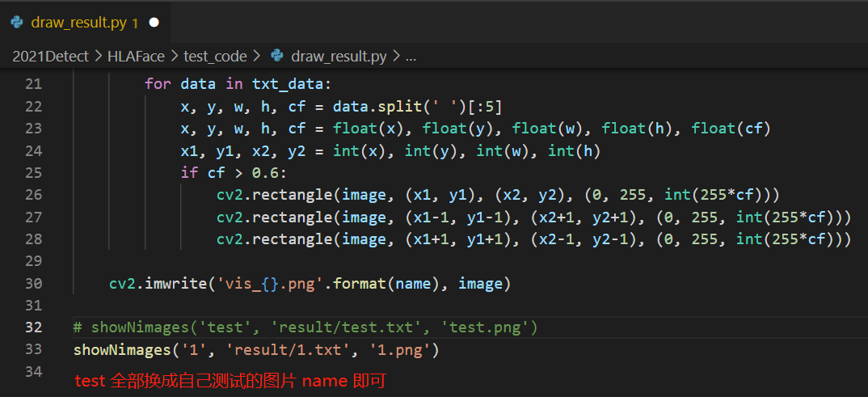Image resolution: width=868 pixels, height=397 pixels.
Task: Click the data.split(' ') call on line 22
Action: pos(386,107)
